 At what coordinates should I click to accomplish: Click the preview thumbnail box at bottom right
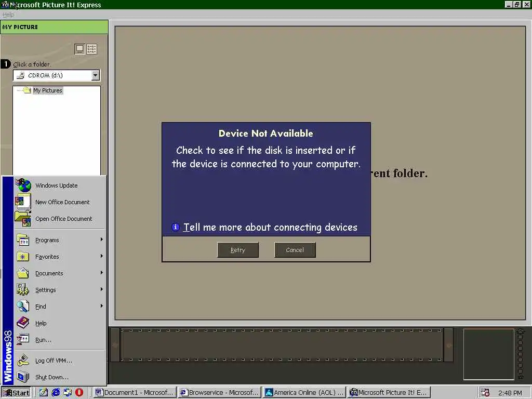[488, 354]
